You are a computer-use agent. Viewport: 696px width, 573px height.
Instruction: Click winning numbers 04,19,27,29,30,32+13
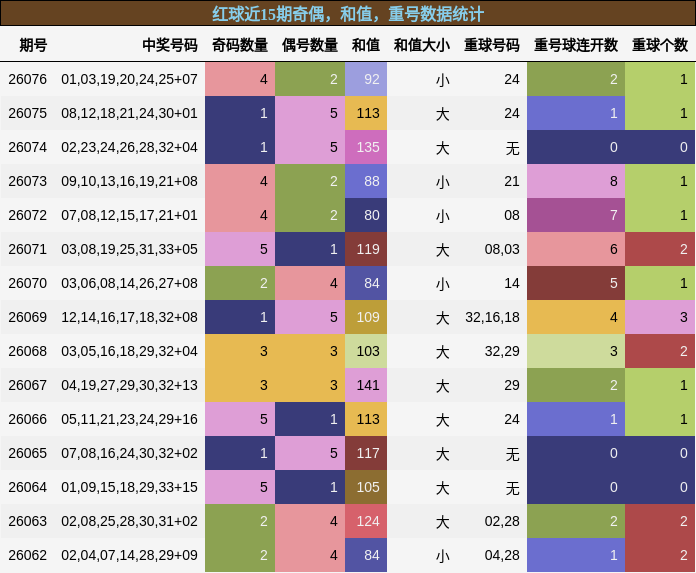click(x=130, y=385)
